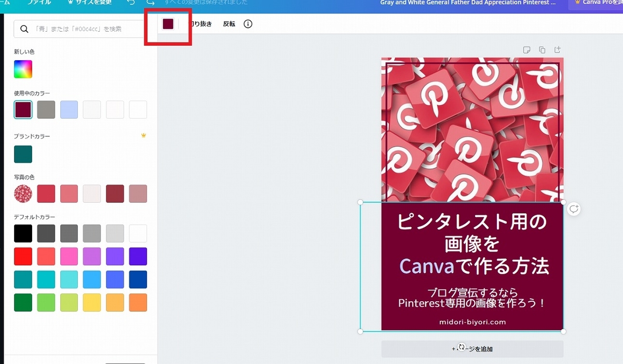Click the duplicate page icon above the canvas
Viewport: 623px width, 364px height.
542,50
